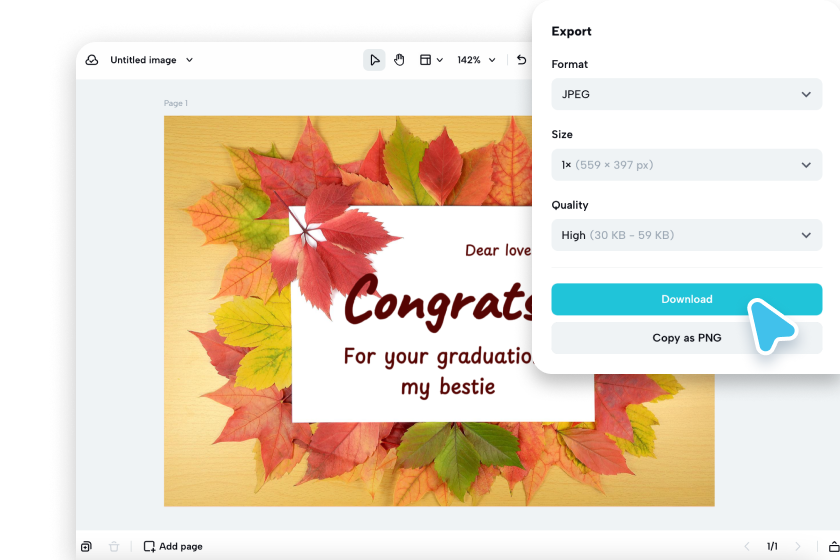This screenshot has height=560, width=840.
Task: Delete page with trash icon
Action: [114, 547]
